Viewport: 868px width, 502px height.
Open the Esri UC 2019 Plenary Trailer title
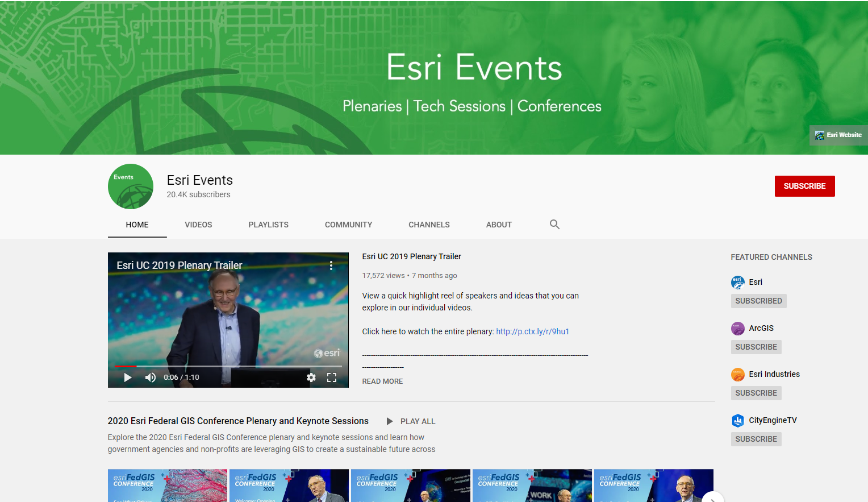pos(412,256)
